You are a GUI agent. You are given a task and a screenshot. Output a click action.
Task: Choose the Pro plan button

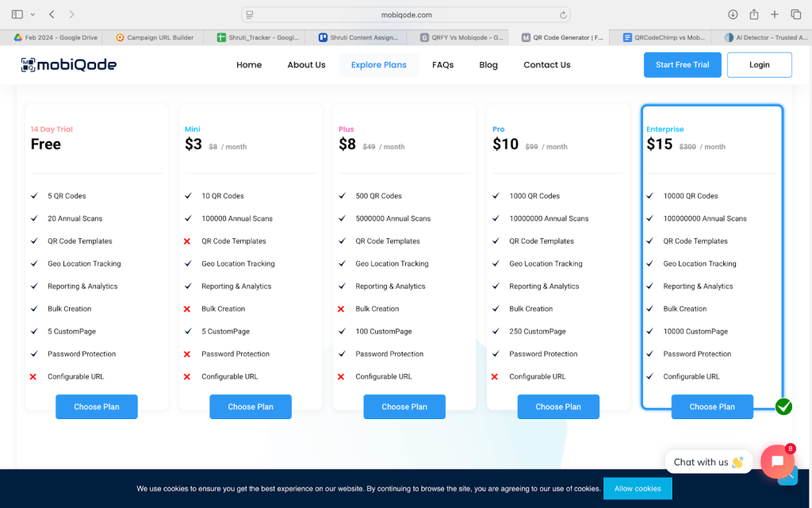[x=558, y=406]
